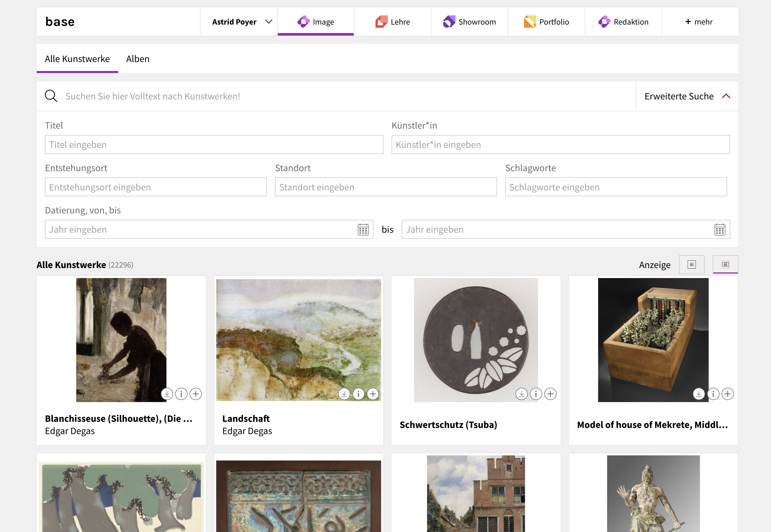Open the Blanchisseuse (Silhouette) title link
The height and width of the screenshot is (532, 771).
pos(119,418)
